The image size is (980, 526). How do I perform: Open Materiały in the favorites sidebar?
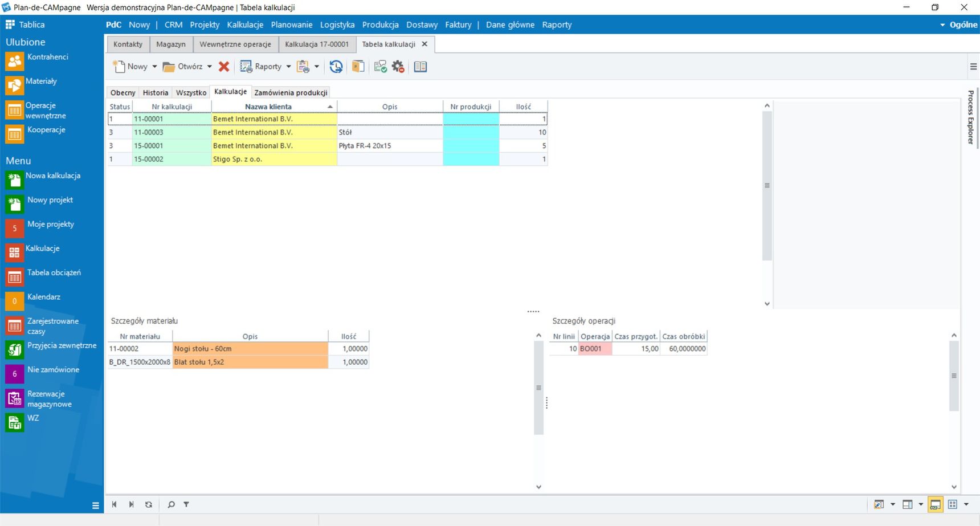[x=31, y=85]
